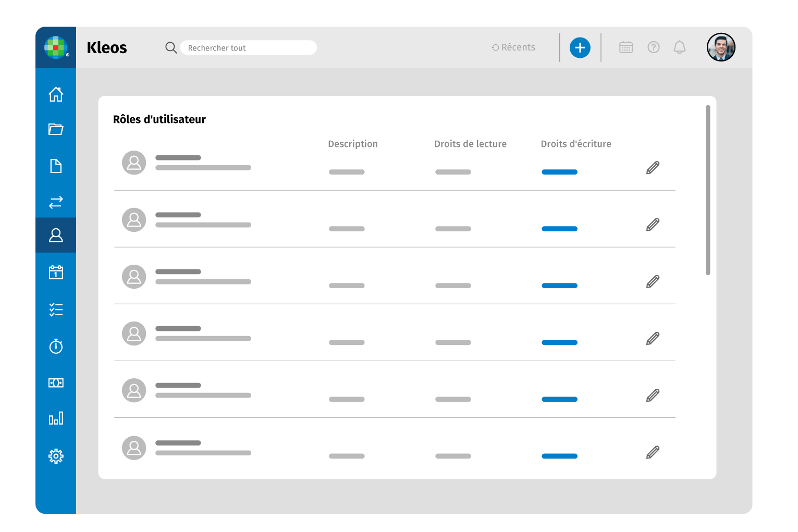Open the notifications bell icon

point(679,47)
